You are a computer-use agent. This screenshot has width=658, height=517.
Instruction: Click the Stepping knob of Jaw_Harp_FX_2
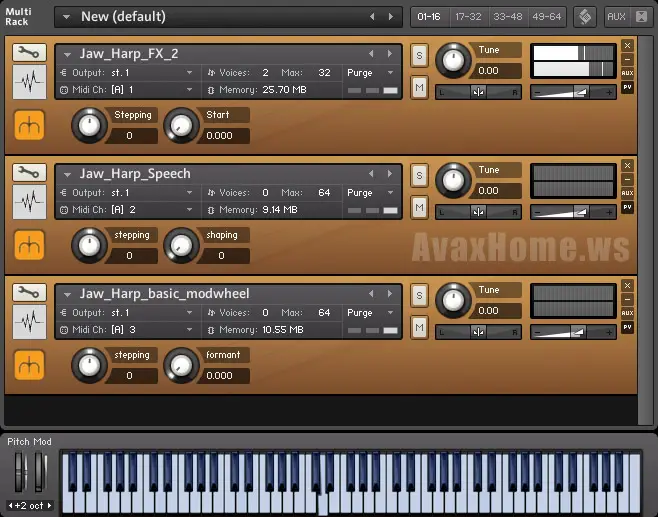[89, 125]
